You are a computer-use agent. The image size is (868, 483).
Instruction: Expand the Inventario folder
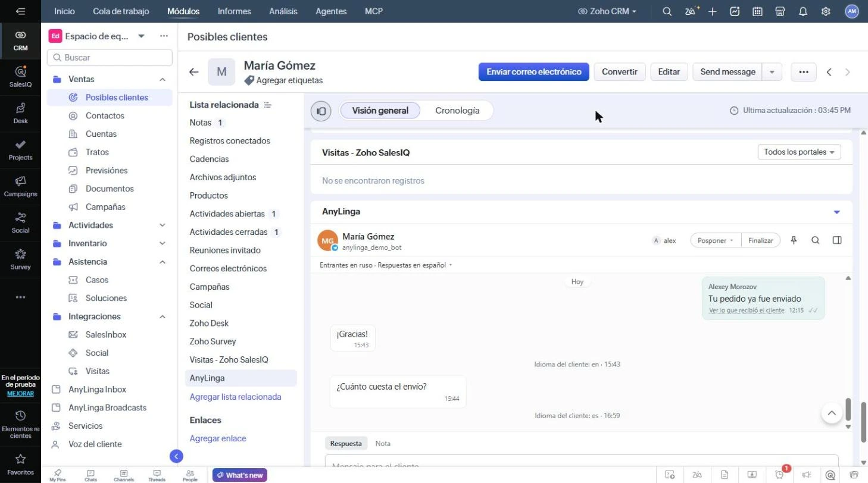[163, 243]
